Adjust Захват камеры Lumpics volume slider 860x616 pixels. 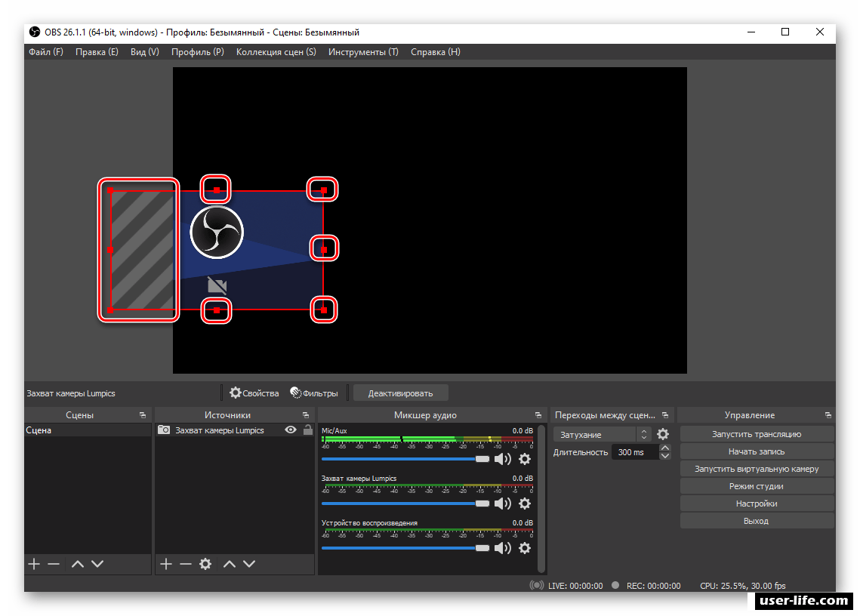click(405, 504)
